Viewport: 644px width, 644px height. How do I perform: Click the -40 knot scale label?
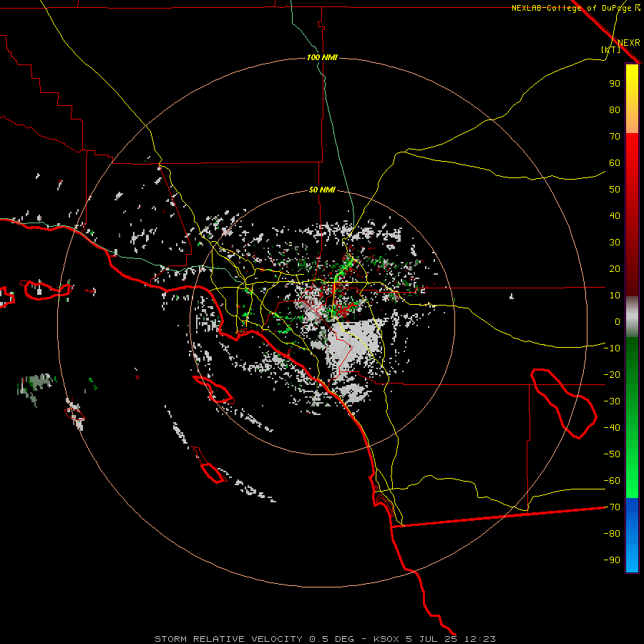click(x=612, y=428)
